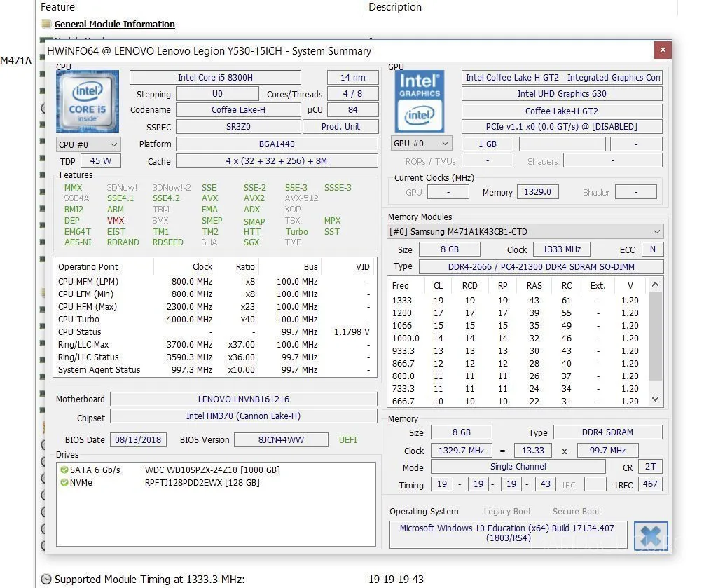Click the tRFC value 467 field

650,484
